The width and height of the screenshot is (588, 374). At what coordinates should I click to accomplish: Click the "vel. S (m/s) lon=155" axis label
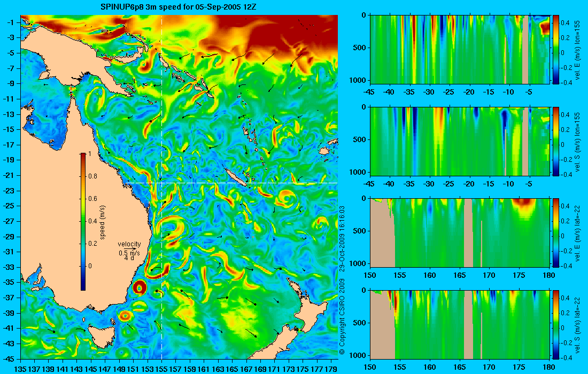pyautogui.click(x=577, y=141)
